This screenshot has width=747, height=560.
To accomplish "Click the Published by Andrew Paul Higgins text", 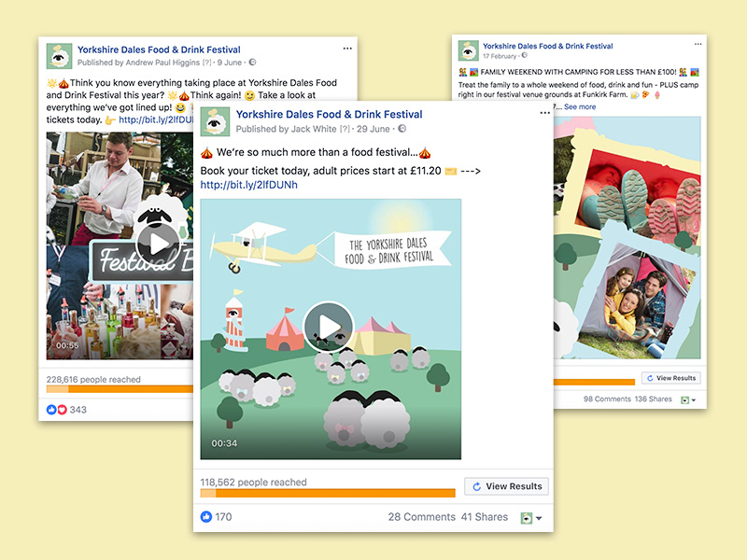I will click(x=138, y=63).
